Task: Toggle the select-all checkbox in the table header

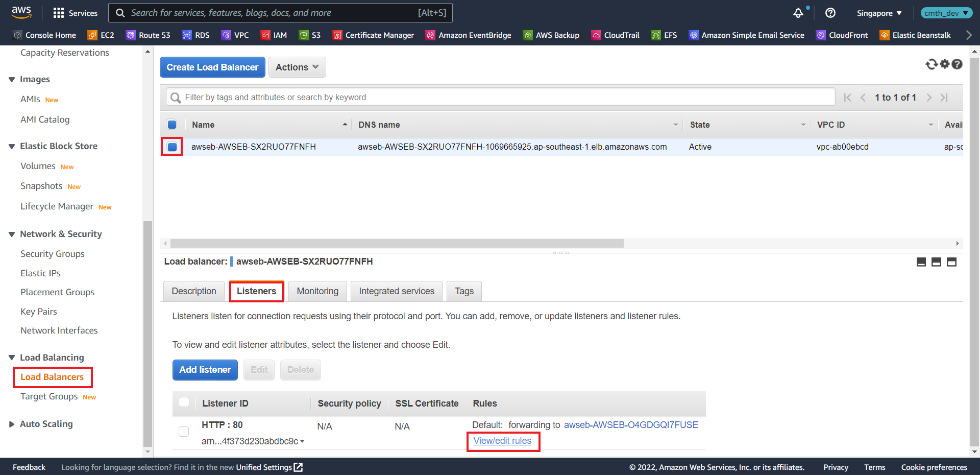Action: [x=171, y=125]
